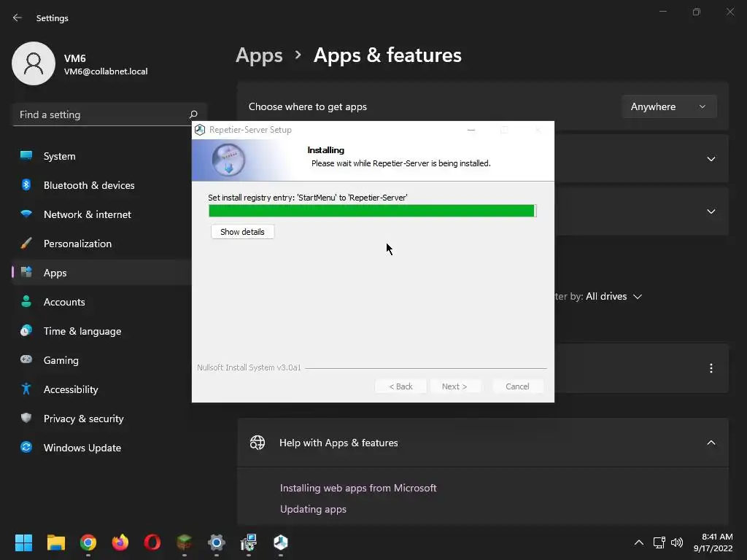Click the Repetier-Server title bar icon
The height and width of the screenshot is (560, 747).
point(200,130)
